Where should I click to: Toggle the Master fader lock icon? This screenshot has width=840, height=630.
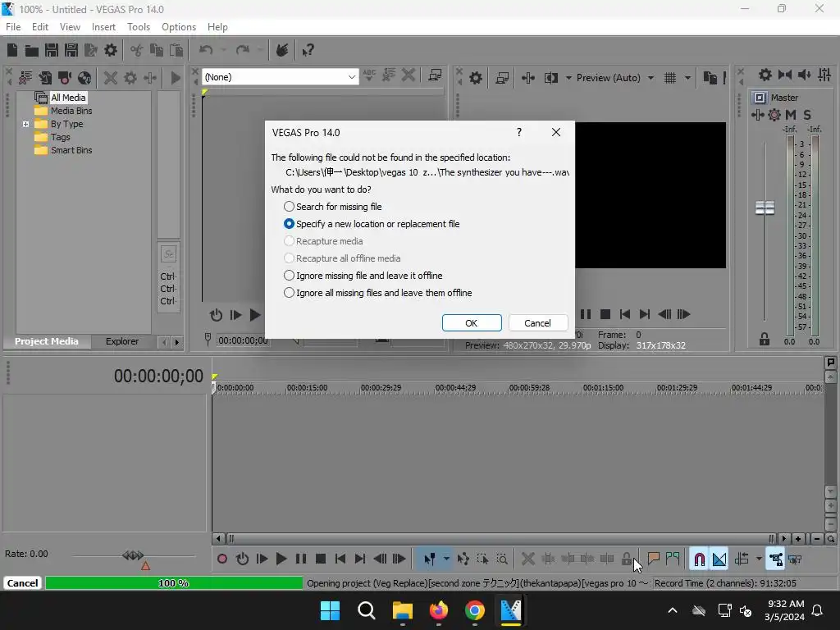click(x=765, y=339)
